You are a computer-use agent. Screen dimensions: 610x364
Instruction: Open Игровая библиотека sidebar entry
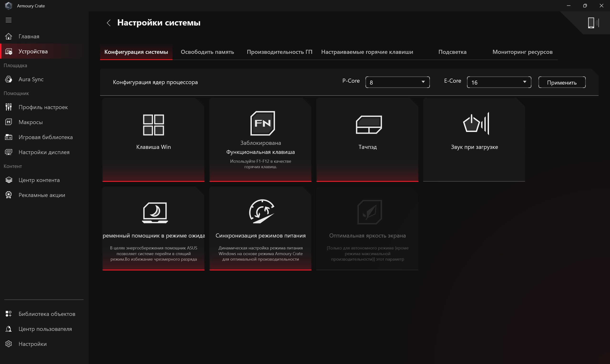point(44,137)
